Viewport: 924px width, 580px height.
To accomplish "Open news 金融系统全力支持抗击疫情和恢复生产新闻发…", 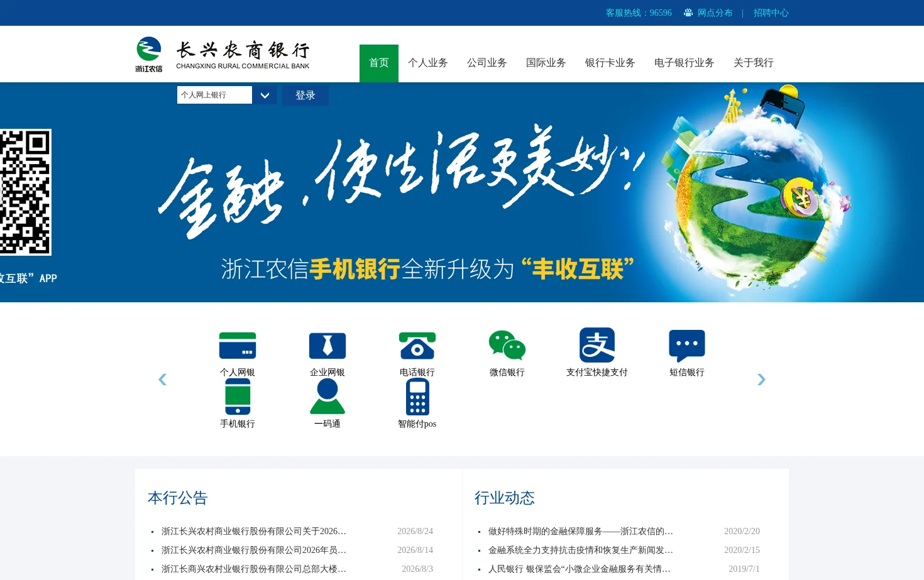I will pos(581,550).
